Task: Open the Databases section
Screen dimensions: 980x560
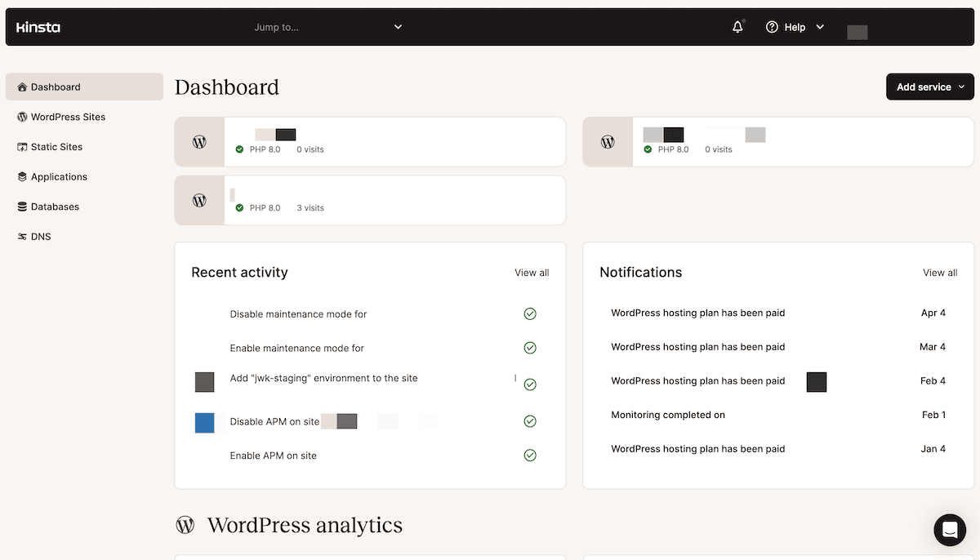Action: pos(53,207)
